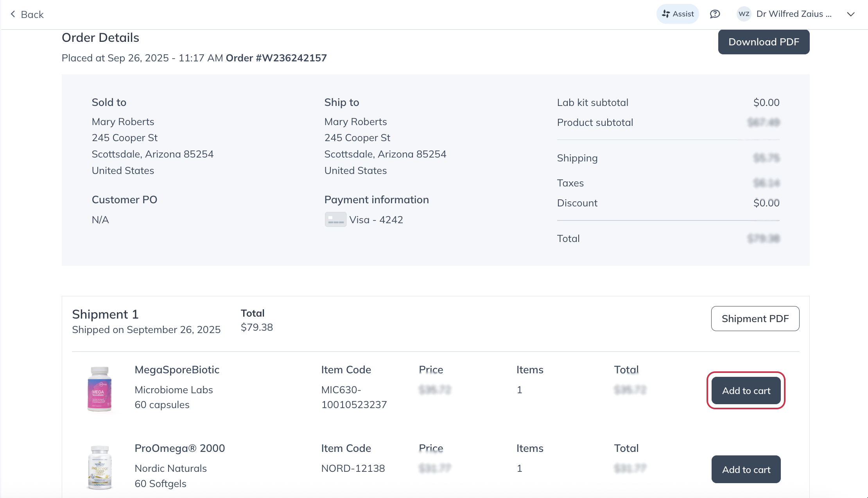Screen dimensions: 868x498
Task: Open the Shipment PDF
Action: [x=755, y=319]
